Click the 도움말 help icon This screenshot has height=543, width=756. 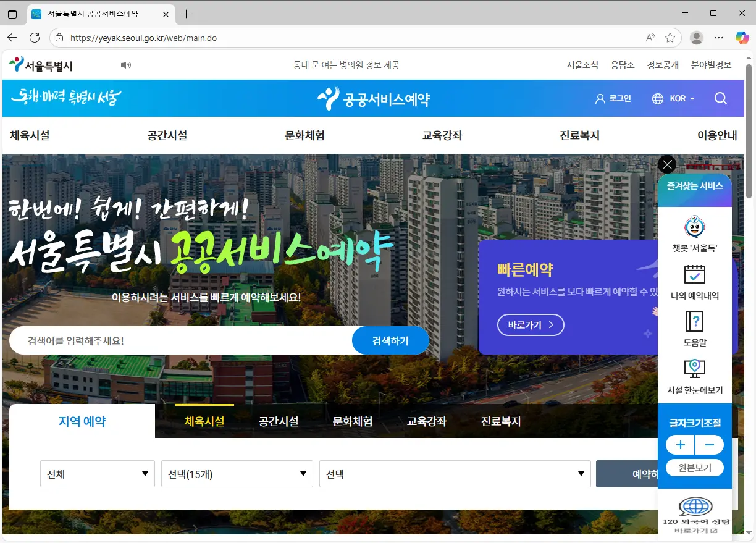[x=695, y=321]
